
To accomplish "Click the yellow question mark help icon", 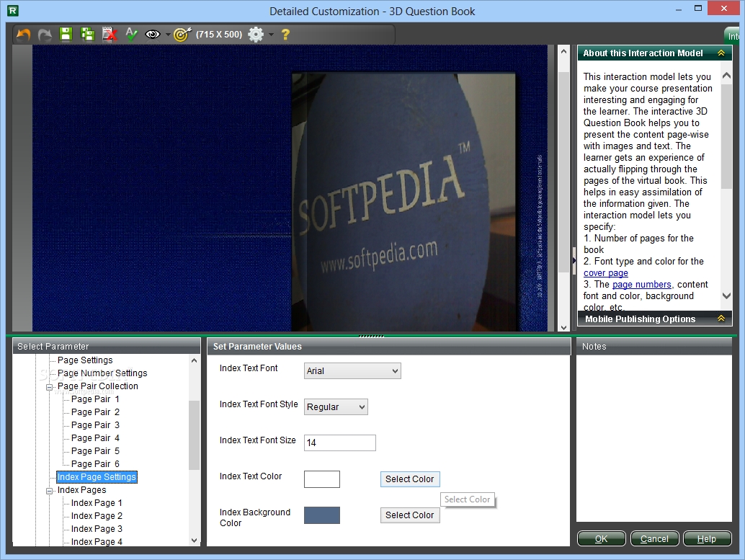I will pyautogui.click(x=285, y=34).
